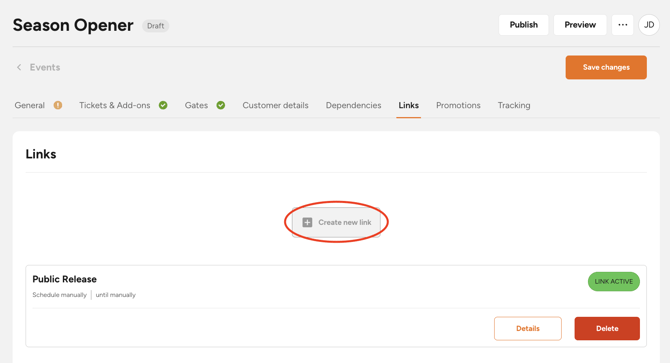Viewport: 670px width, 363px height.
Task: Switch to the Gates tab
Action: [196, 105]
